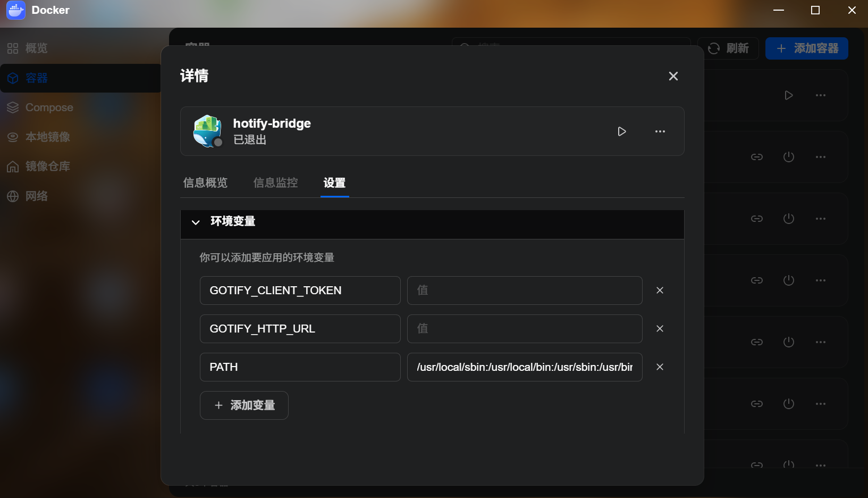Delete the PATH variable row

[660, 367]
